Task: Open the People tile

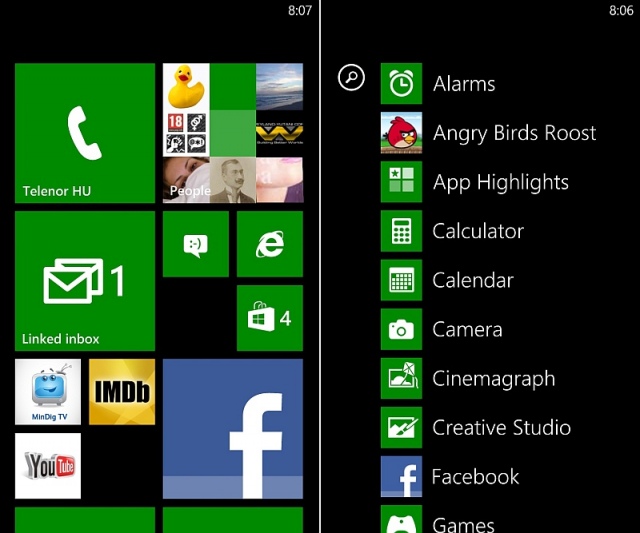Action: tap(233, 133)
